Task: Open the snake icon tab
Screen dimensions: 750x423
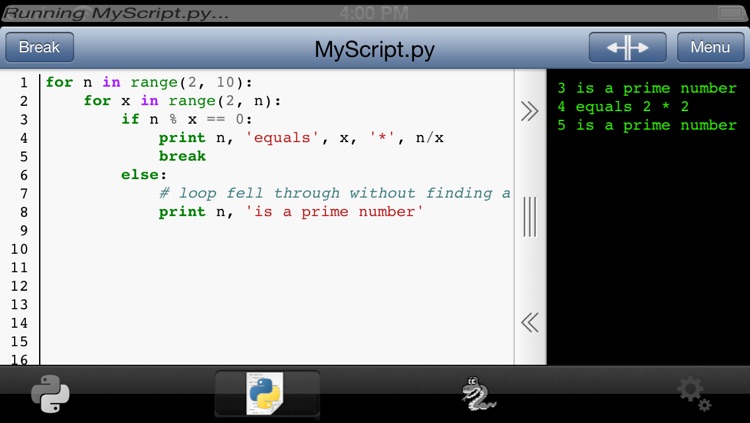Action: tap(479, 394)
